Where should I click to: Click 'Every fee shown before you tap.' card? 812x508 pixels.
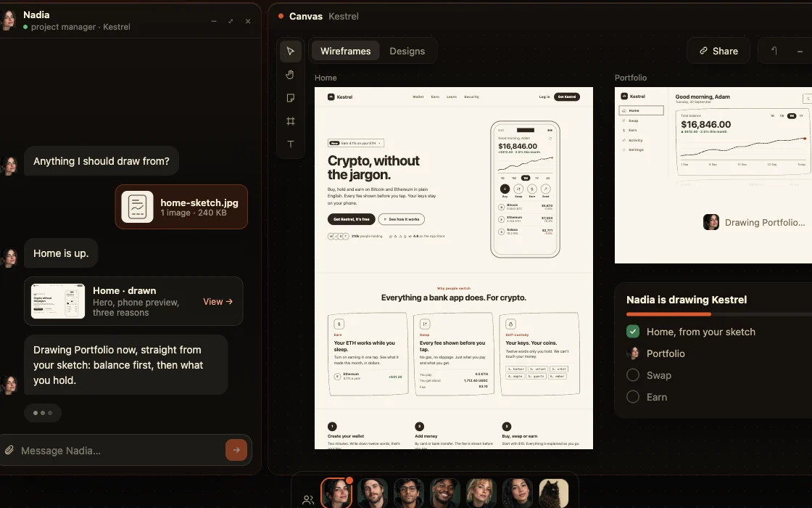pos(454,354)
